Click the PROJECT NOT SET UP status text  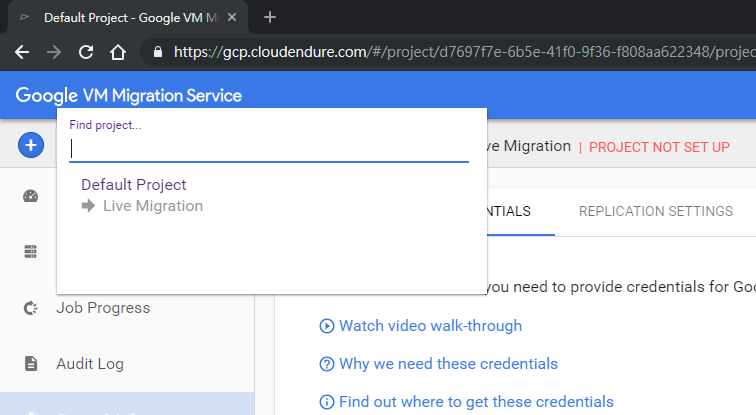(x=659, y=147)
